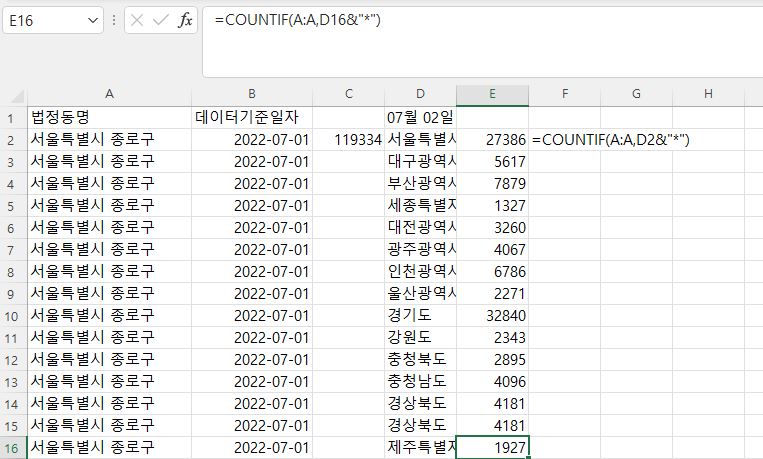Select column H header

click(x=708, y=94)
